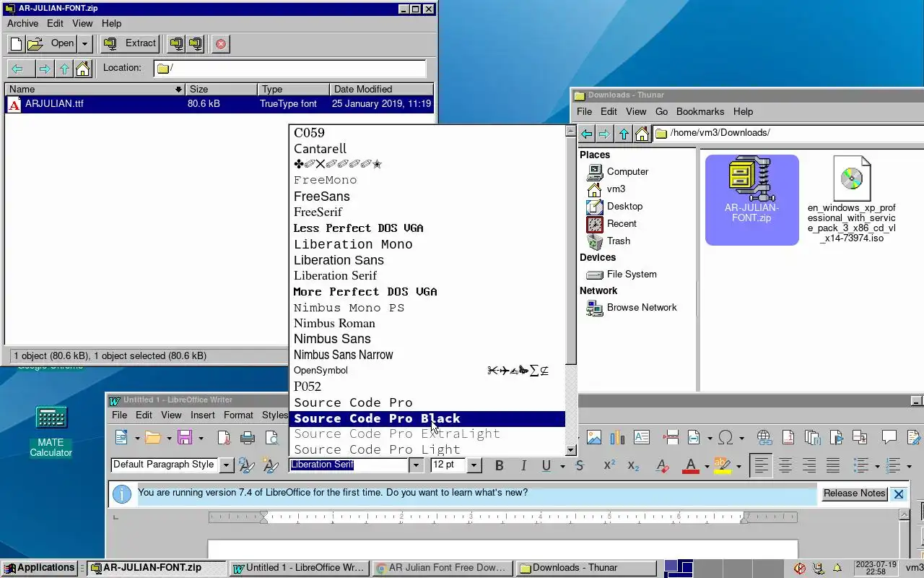
Task: Click Insert Image icon in Writer
Action: pos(594,437)
